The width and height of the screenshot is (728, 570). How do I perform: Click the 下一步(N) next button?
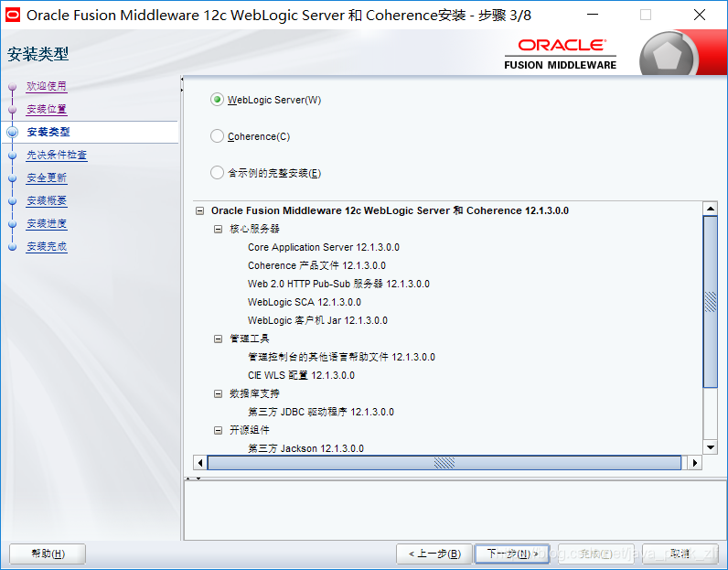coord(511,554)
